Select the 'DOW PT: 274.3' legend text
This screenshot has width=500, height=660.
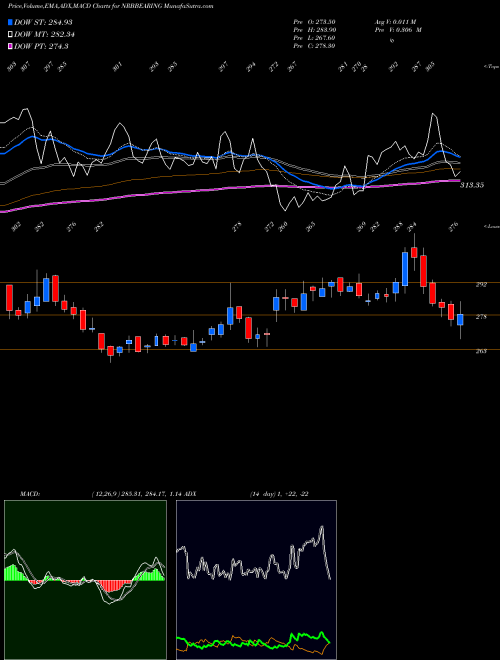tap(41, 46)
